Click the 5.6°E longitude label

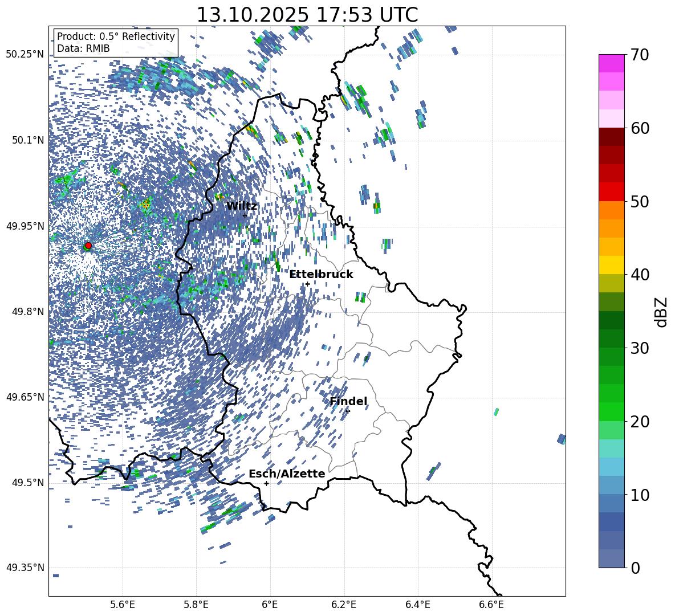(x=123, y=605)
